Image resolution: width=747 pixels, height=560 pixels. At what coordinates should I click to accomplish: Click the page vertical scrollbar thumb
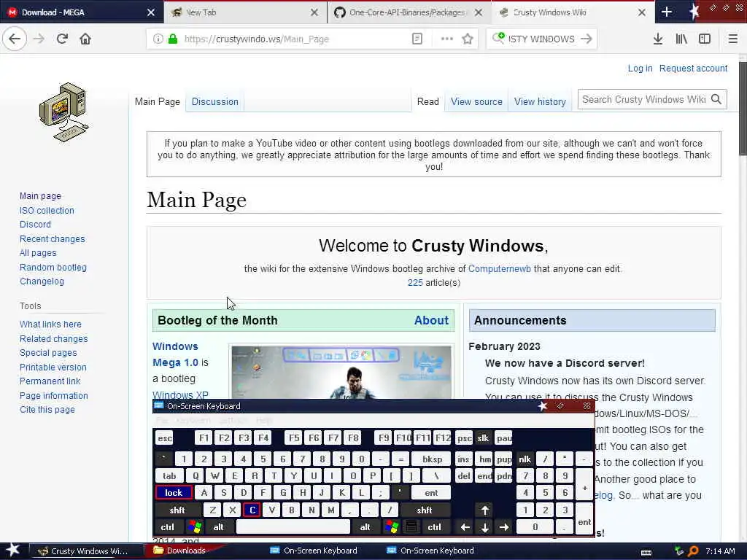pyautogui.click(x=743, y=108)
